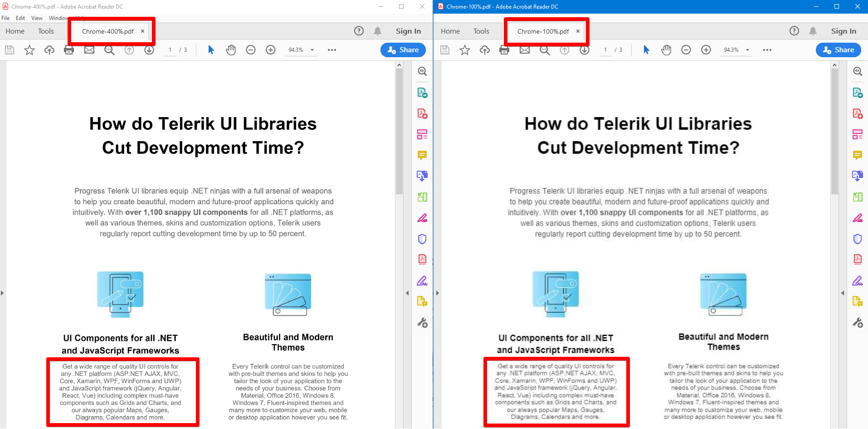This screenshot has height=429, width=868.
Task: Click Sign In in Chrome-100% window
Action: pos(844,31)
